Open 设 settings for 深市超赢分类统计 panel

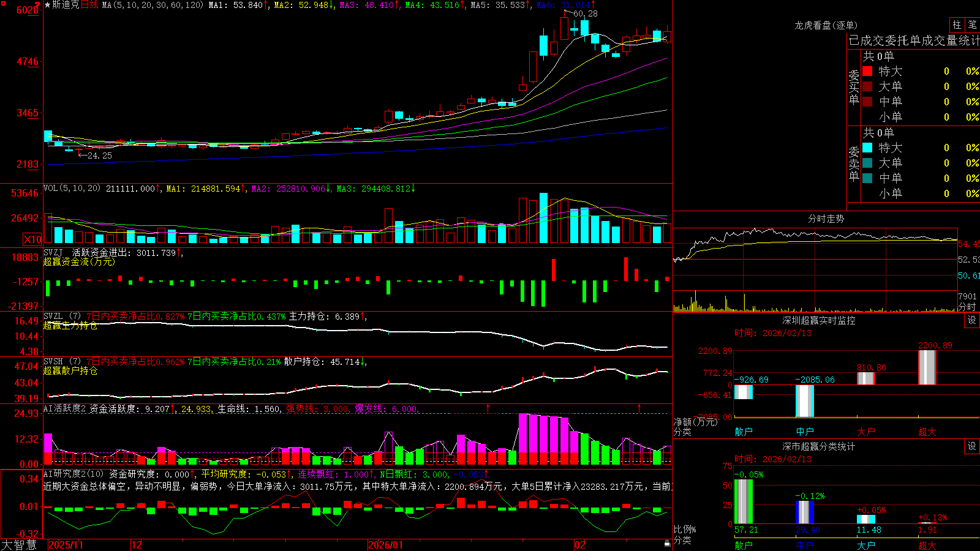pos(972,446)
